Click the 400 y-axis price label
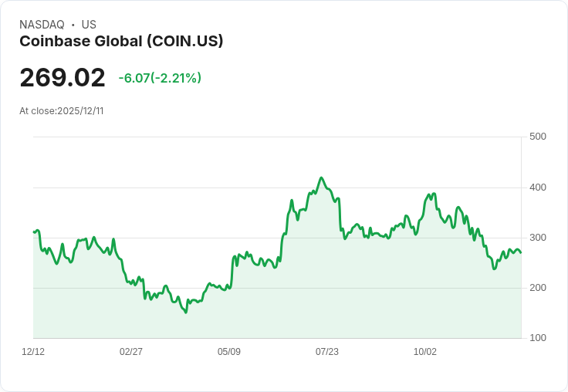The image size is (568, 392). [538, 188]
